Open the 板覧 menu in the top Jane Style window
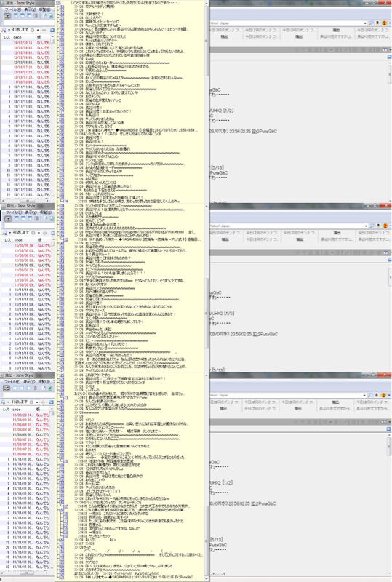Image resolution: width=392 pixels, height=582 pixels. coord(46,9)
